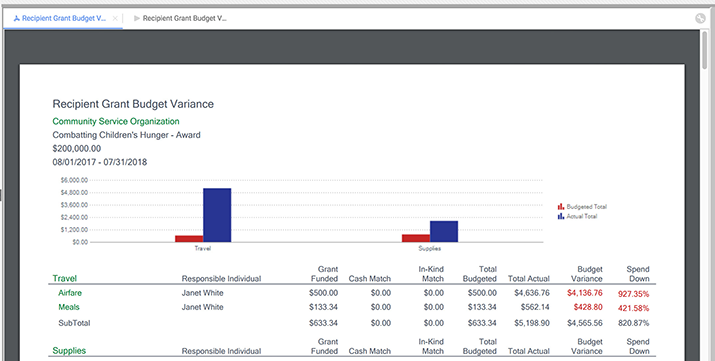Click the globe icon at top right
Viewport: 715px width, 361px height.
pyautogui.click(x=700, y=19)
